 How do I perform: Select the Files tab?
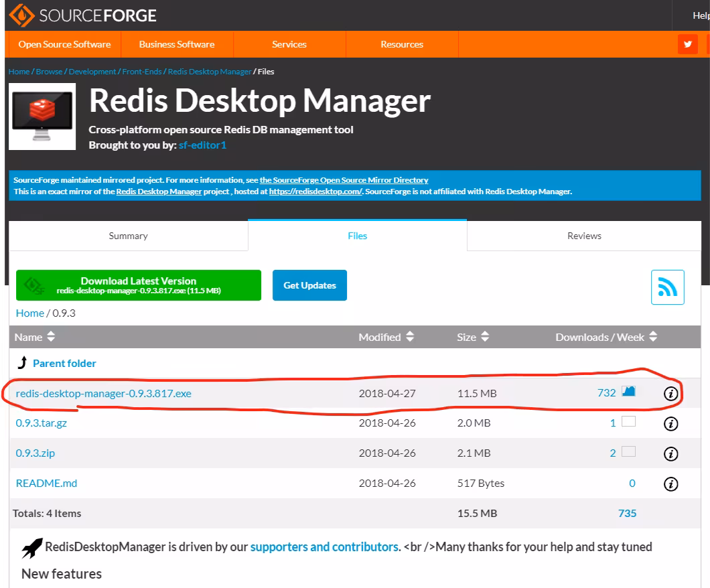click(x=357, y=235)
